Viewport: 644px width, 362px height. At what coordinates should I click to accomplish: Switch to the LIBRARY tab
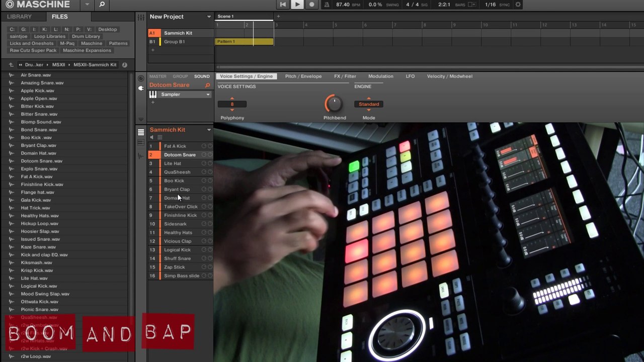[19, 17]
